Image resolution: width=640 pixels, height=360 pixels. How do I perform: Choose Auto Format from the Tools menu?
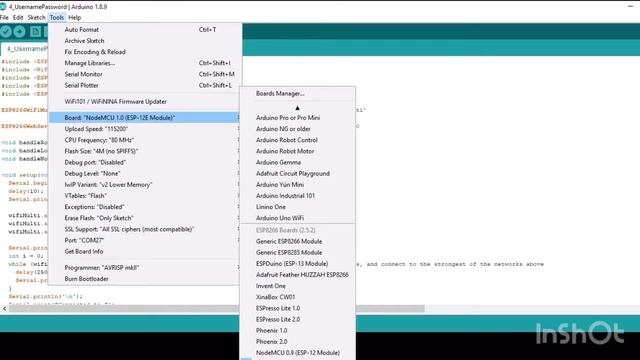(x=144, y=29)
